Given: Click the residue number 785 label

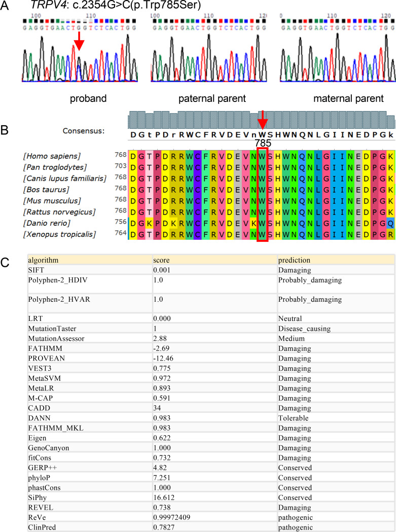Looking at the screenshot, I should point(263,143).
